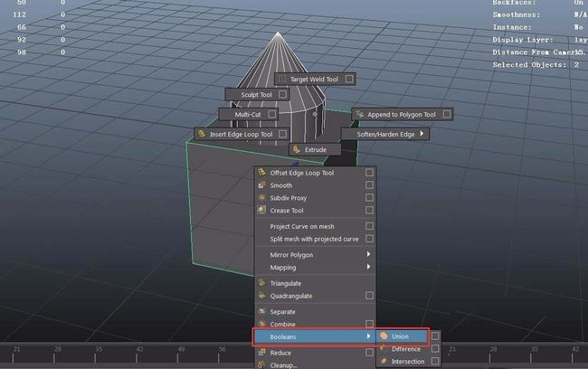Screen dimensions: 588x369
Task: Open the Sculpt Tool option box
Action: (x=282, y=94)
